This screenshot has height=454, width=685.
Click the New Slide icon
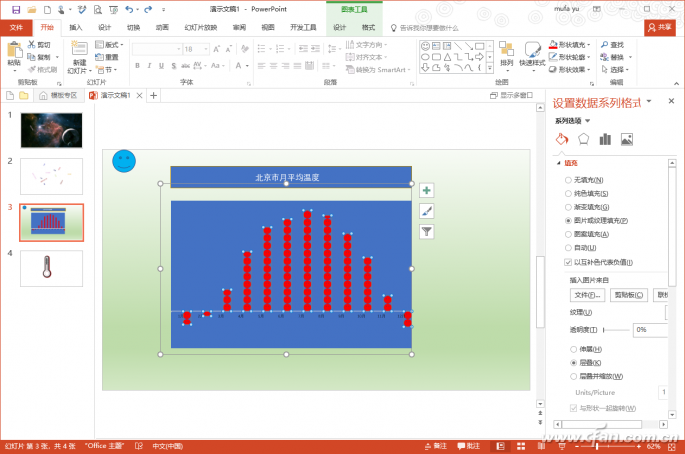[79, 49]
